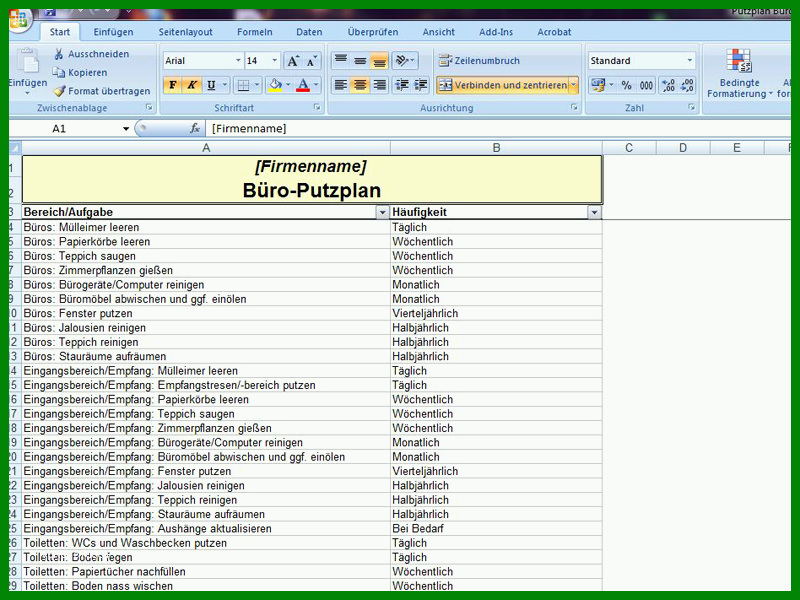Click the thousands separator 000 icon
The width and height of the screenshot is (800, 600).
click(646, 85)
